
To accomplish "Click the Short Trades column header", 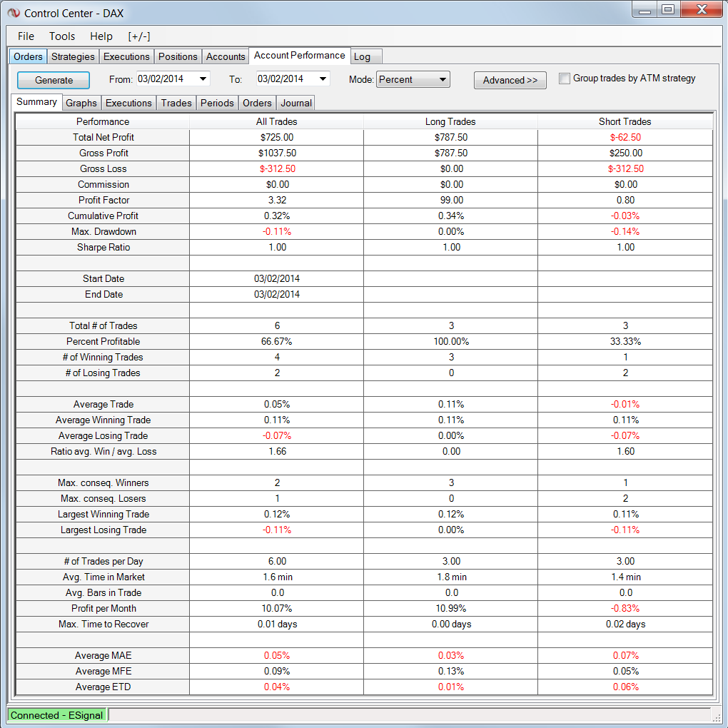I will (625, 121).
